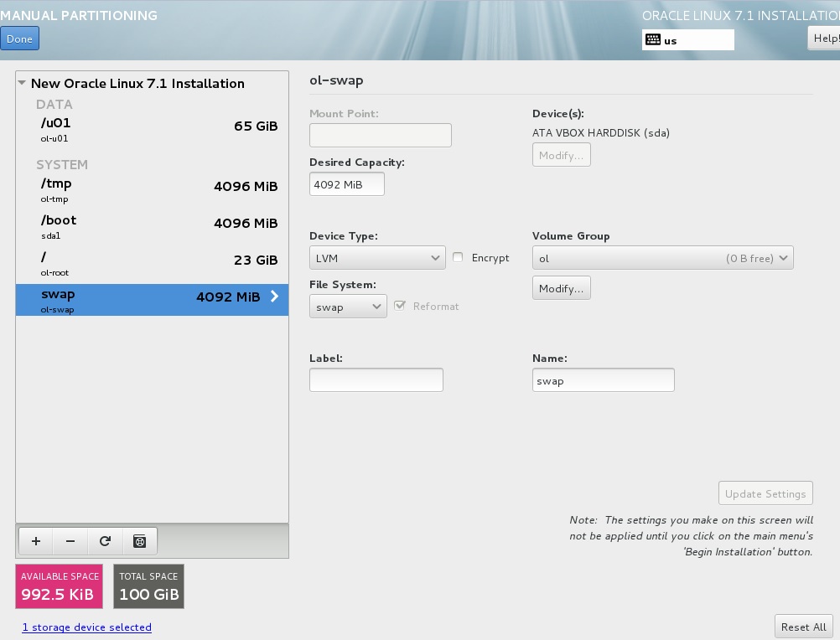Open the File System dropdown showing swap
Image resolution: width=840 pixels, height=640 pixels.
[348, 306]
